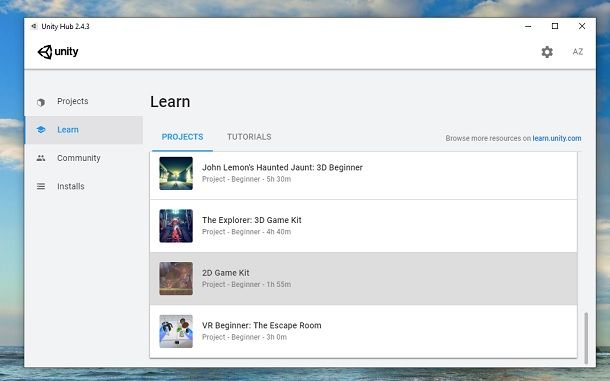Select the 2D Game Kit title
The width and height of the screenshot is (610, 381).
(x=226, y=273)
